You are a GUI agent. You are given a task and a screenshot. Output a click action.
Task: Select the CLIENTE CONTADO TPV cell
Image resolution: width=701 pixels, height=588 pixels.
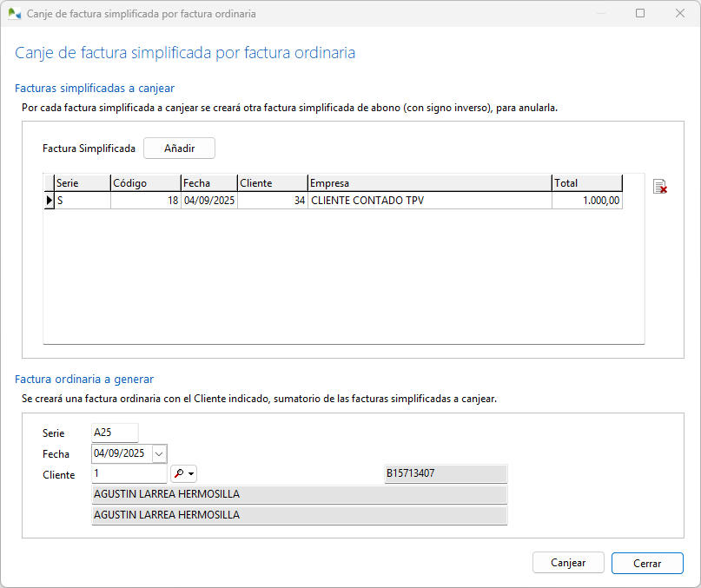(429, 201)
